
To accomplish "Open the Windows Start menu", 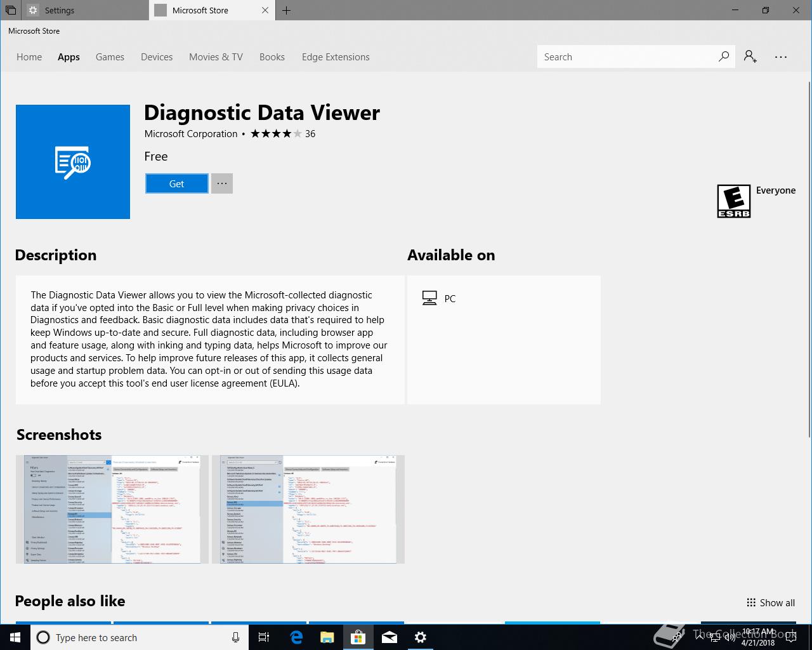I will (x=15, y=637).
